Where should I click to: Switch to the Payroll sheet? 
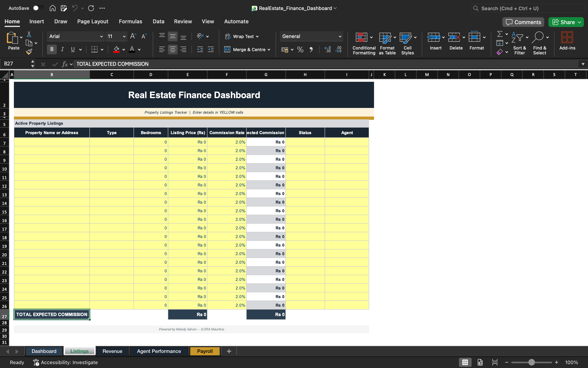pos(205,351)
